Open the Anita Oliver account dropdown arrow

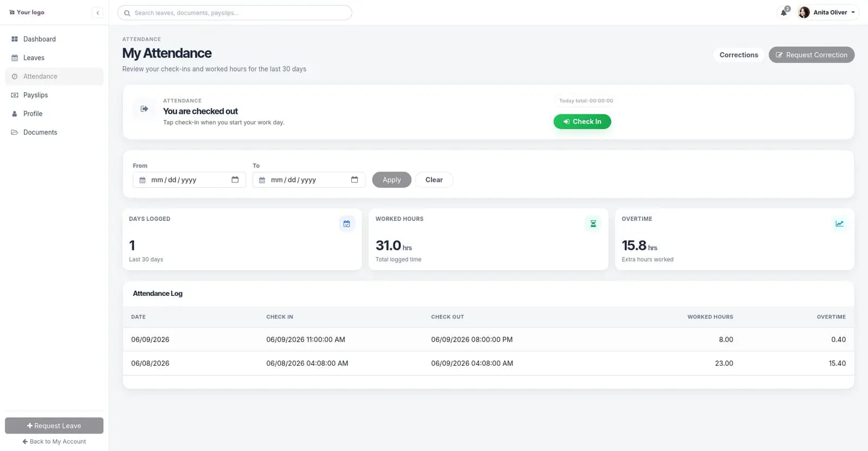853,12
